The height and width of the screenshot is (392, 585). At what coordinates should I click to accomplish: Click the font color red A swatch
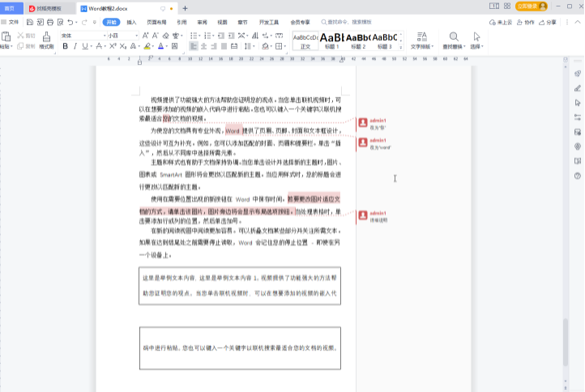(x=161, y=46)
